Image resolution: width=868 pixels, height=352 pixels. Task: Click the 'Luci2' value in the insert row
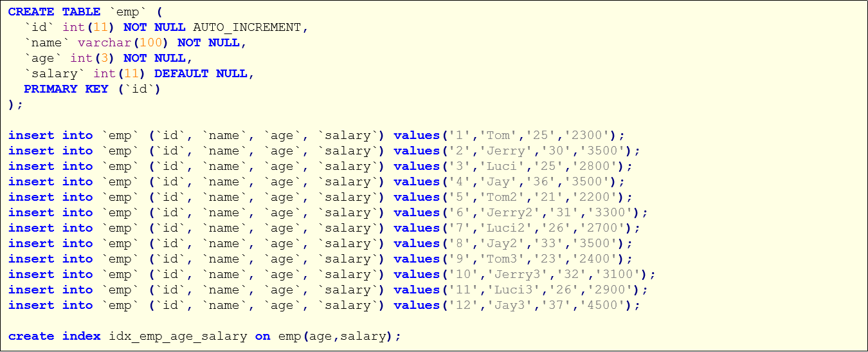point(505,228)
